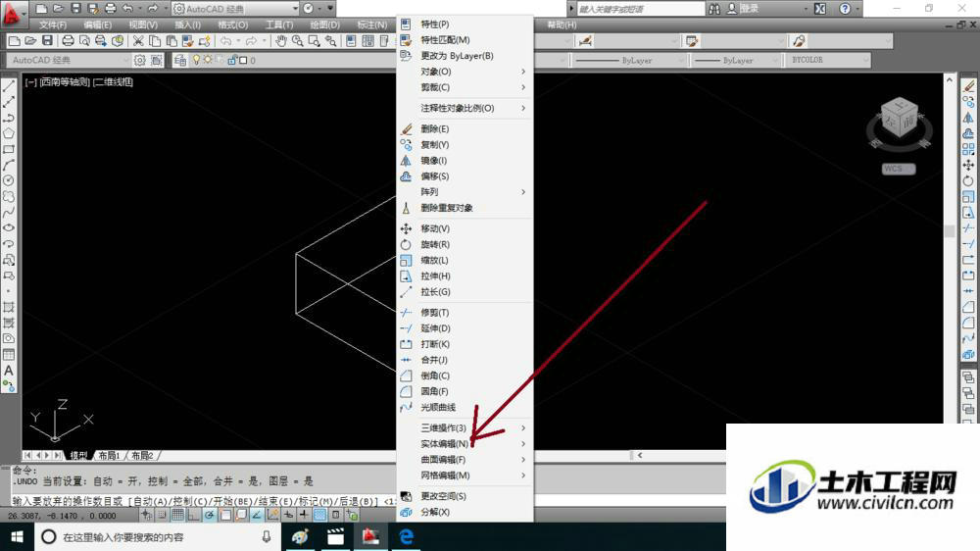Open the Layer Properties Manager icon
The image size is (980, 551).
[180, 60]
